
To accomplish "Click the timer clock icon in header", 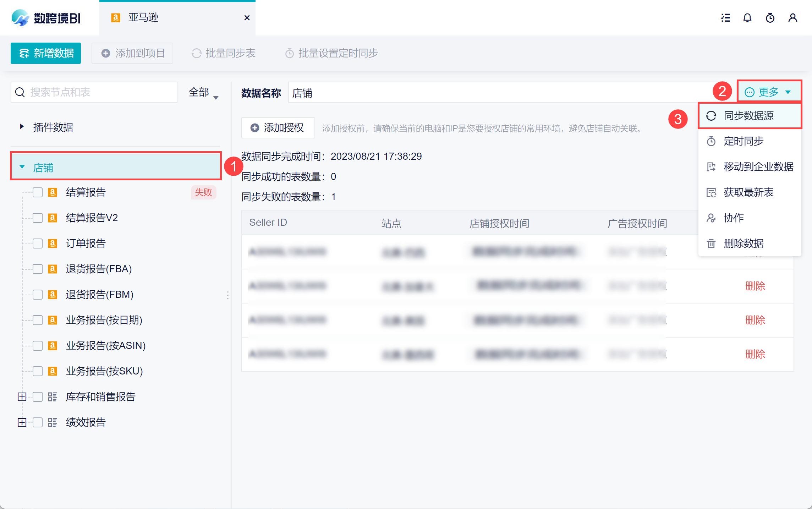I will pyautogui.click(x=770, y=18).
